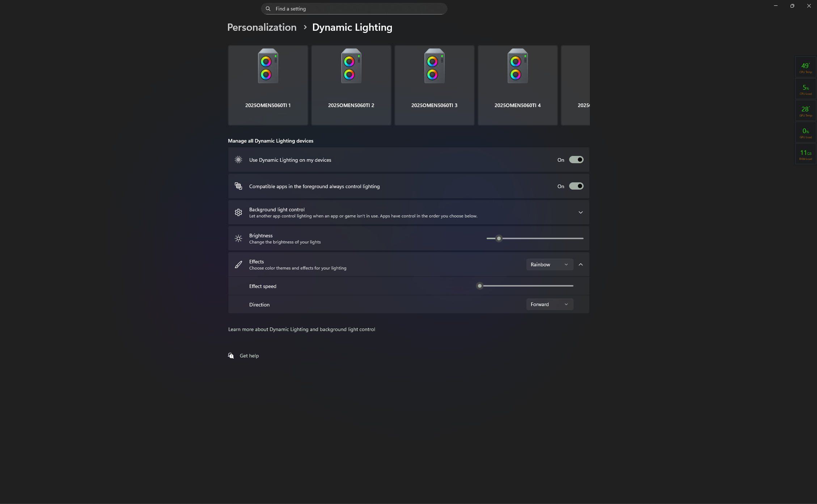Click the Brightness slider handle
The image size is (817, 504).
(x=499, y=238)
